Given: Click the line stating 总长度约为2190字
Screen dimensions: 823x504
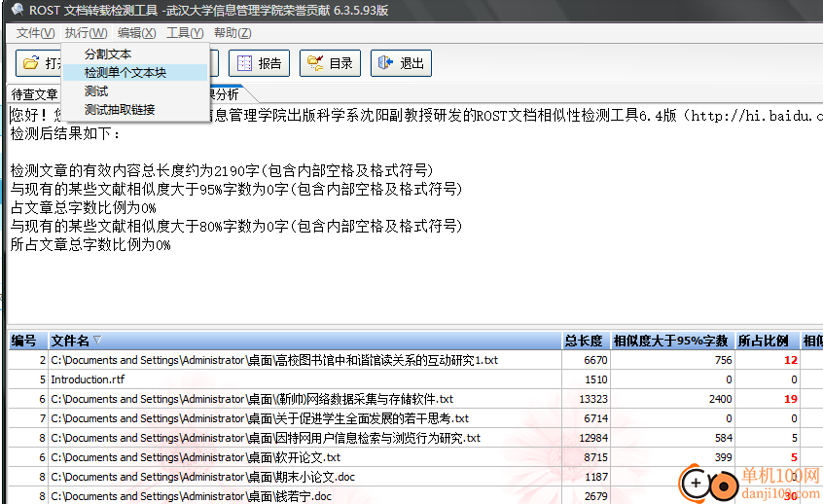Looking at the screenshot, I should [x=222, y=170].
